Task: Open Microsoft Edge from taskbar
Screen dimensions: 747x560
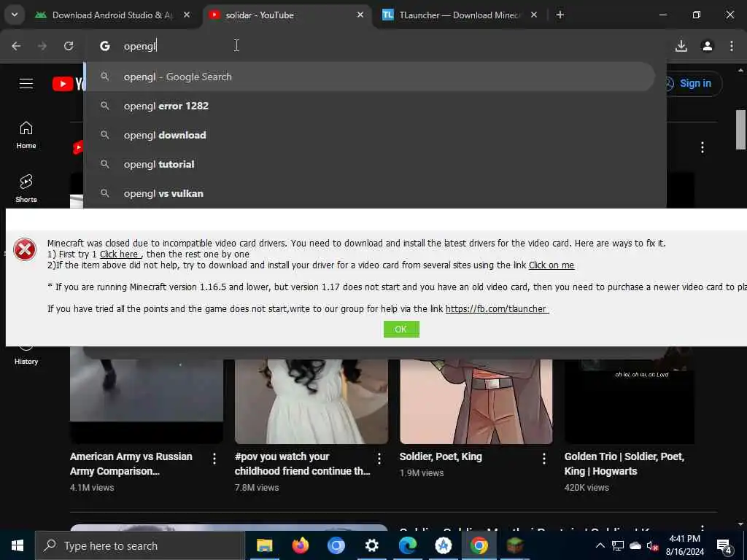Action: coord(407,545)
